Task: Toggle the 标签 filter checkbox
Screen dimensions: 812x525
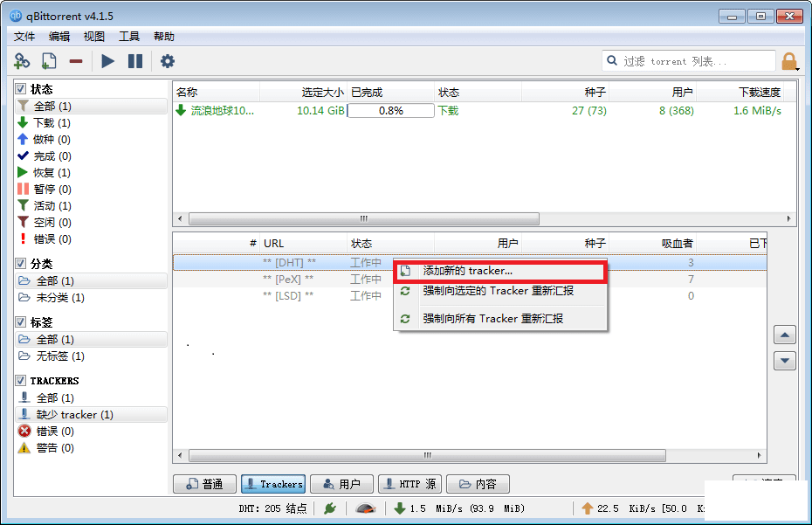Action: (x=21, y=321)
